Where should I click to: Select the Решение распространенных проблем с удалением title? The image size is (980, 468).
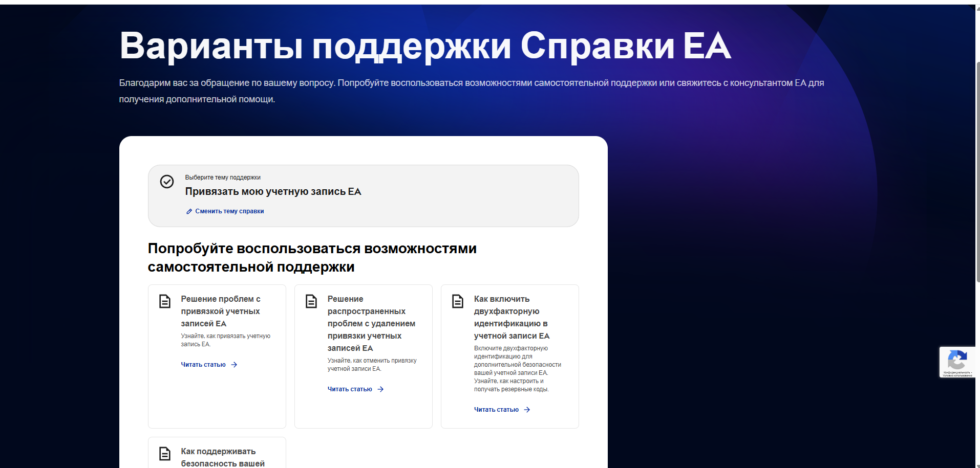click(x=371, y=323)
